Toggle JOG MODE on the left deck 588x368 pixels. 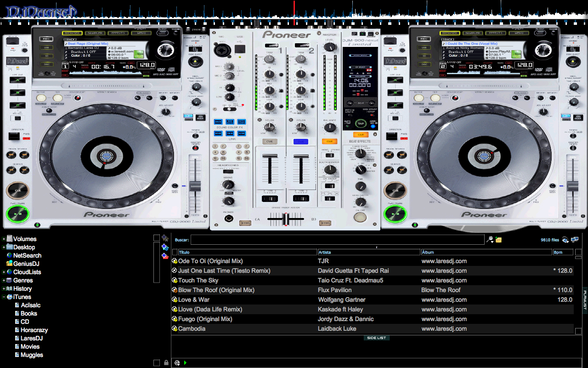[x=200, y=117]
